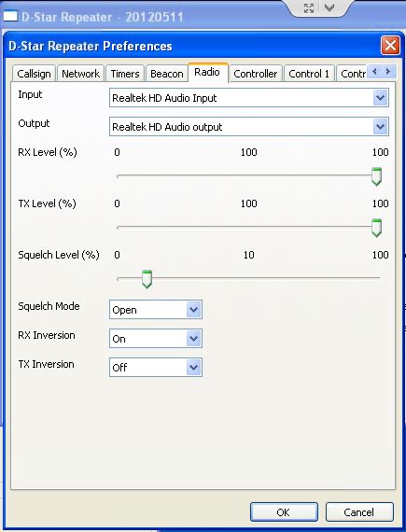Image resolution: width=406 pixels, height=532 pixels.
Task: Click the down chevron icon at top
Action: point(329,7)
